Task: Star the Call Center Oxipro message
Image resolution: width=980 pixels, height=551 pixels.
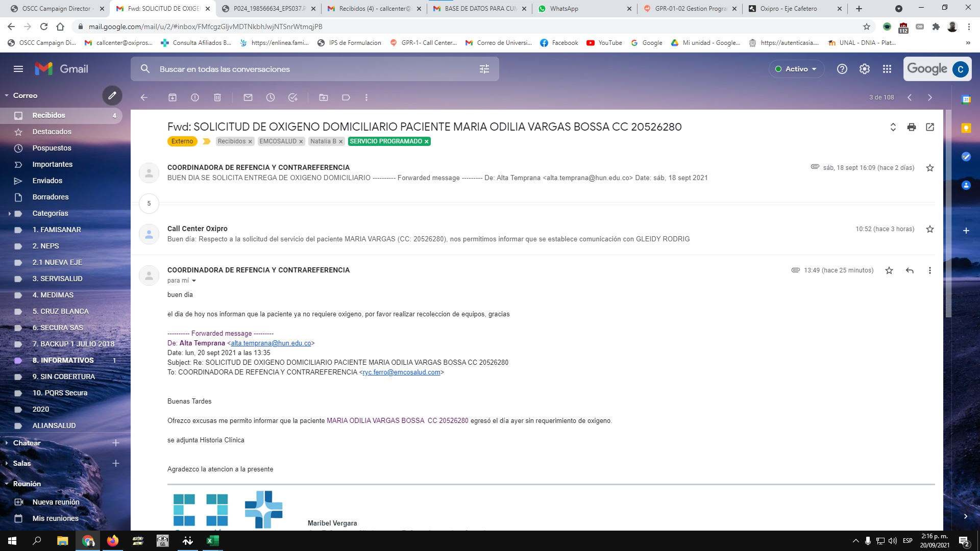Action: coord(930,229)
